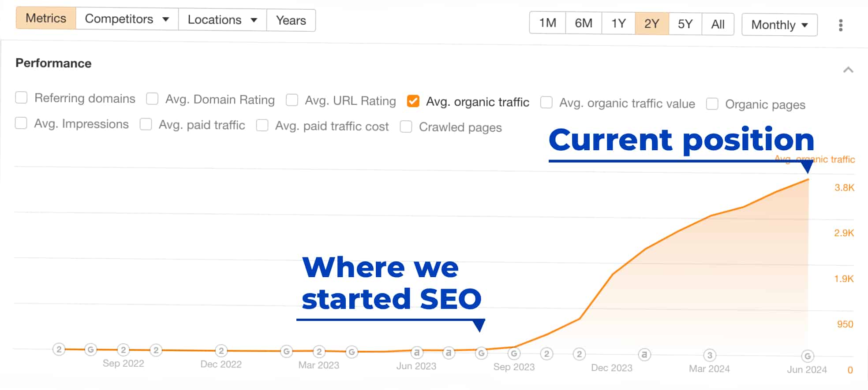Click the Google update marker at Jun 2024

(807, 356)
